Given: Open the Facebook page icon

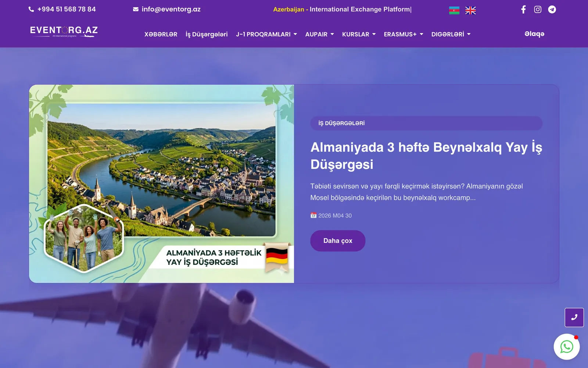Looking at the screenshot, I should 523,10.
